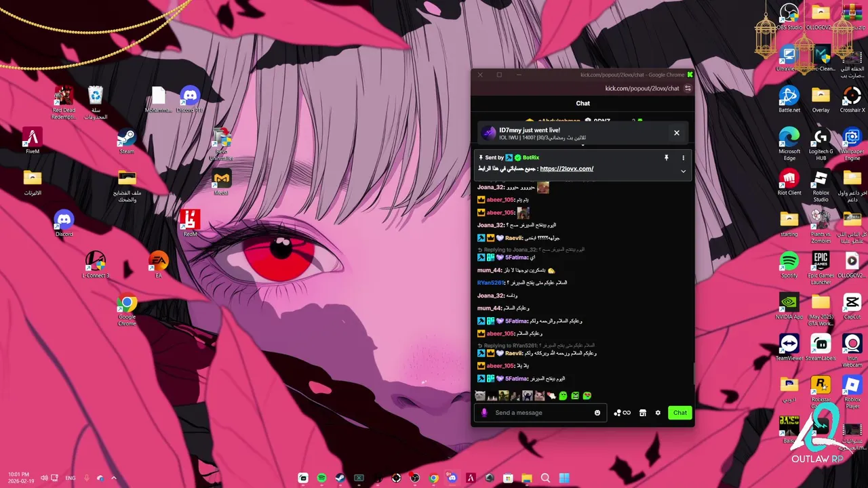Select the Medal desktop icon

click(x=221, y=182)
